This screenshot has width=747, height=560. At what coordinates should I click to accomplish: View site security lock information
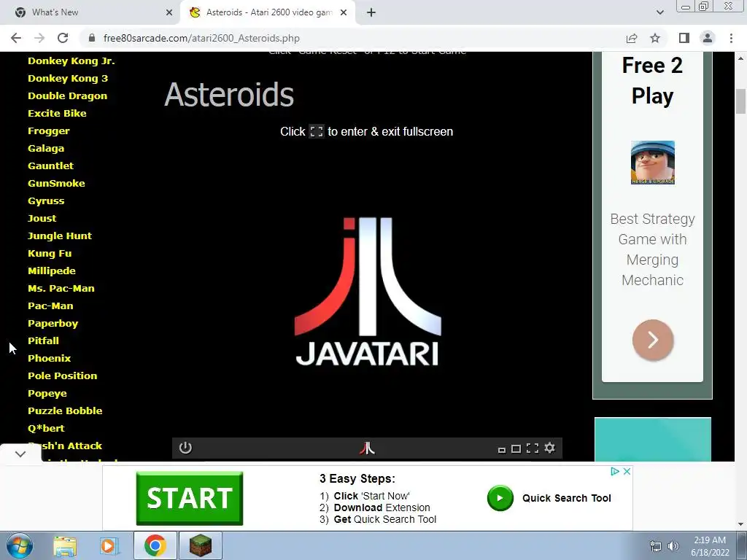92,38
